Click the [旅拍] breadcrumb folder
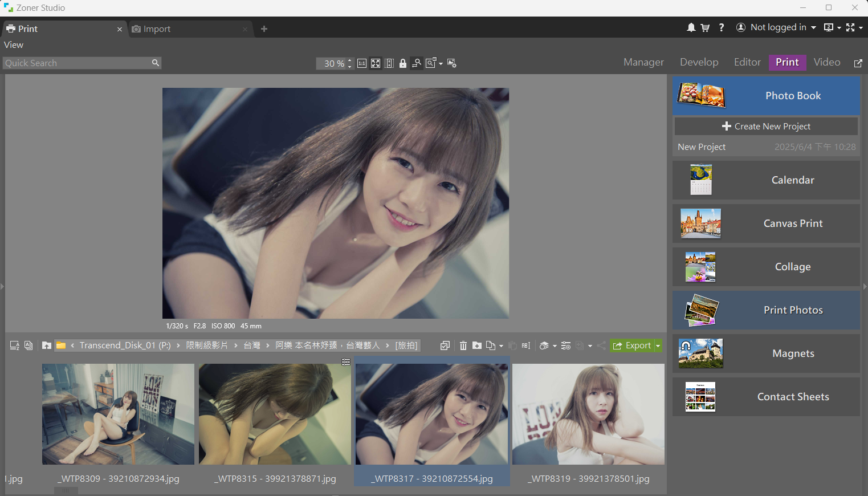Image resolution: width=868 pixels, height=496 pixels. coord(406,345)
